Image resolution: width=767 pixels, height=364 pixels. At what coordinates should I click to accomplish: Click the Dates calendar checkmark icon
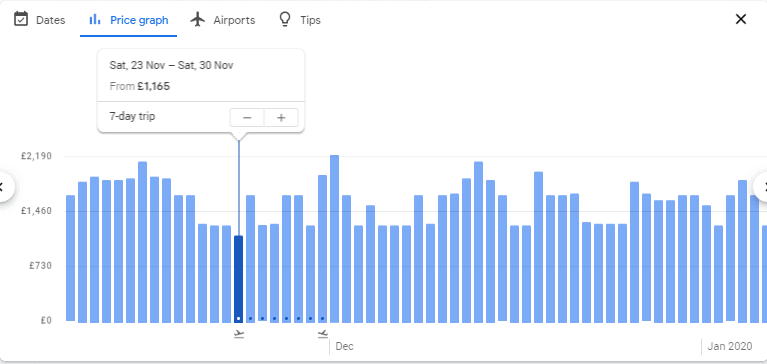[21, 20]
